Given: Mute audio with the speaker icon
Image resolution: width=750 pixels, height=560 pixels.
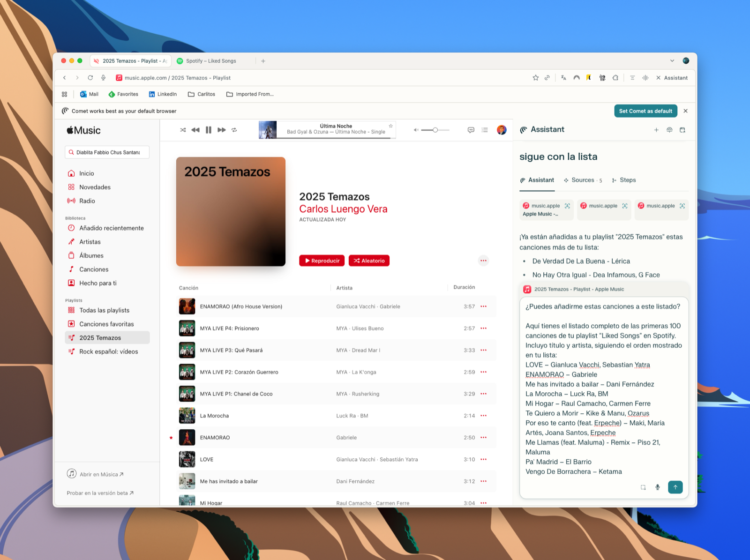Looking at the screenshot, I should click(x=415, y=130).
